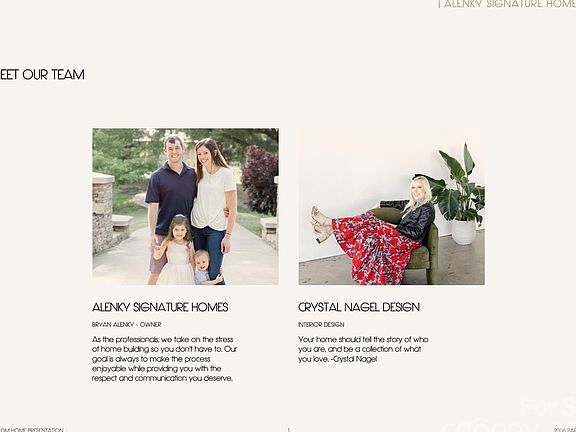This screenshot has width=576, height=432.
Task: Click the paragraph about stress of home building
Action: [164, 359]
